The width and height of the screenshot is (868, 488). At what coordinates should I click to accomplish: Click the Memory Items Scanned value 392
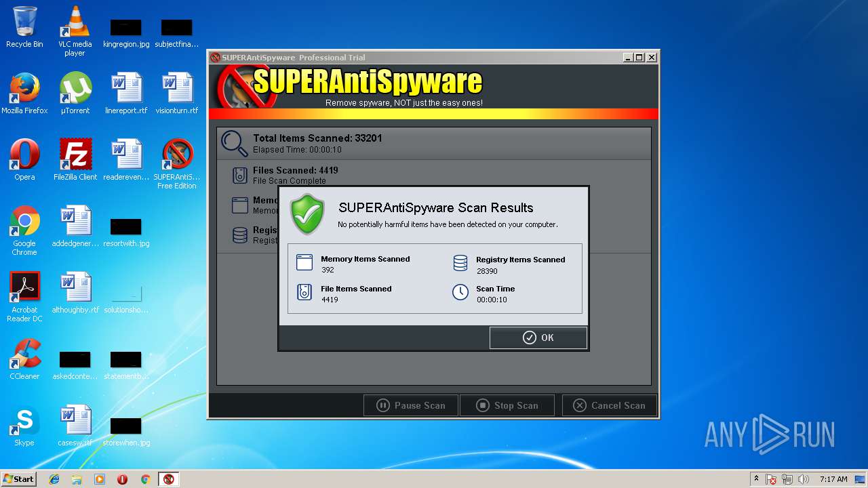(x=328, y=270)
